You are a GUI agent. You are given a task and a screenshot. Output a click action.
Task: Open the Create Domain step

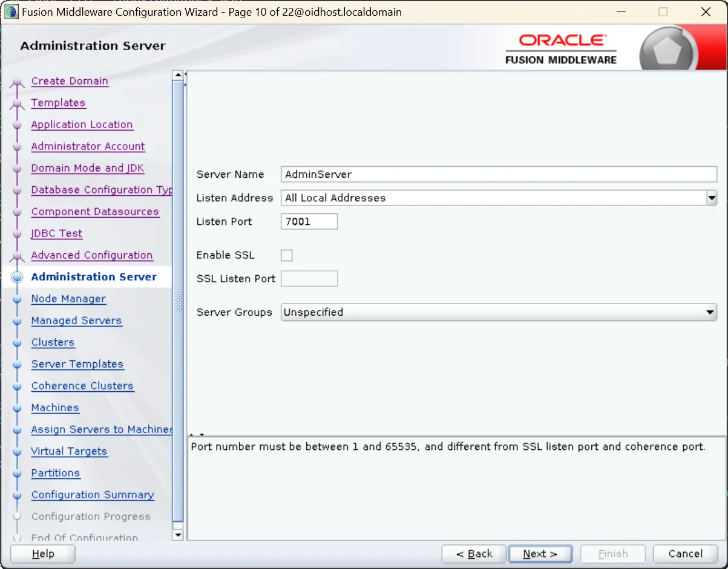[x=70, y=81]
